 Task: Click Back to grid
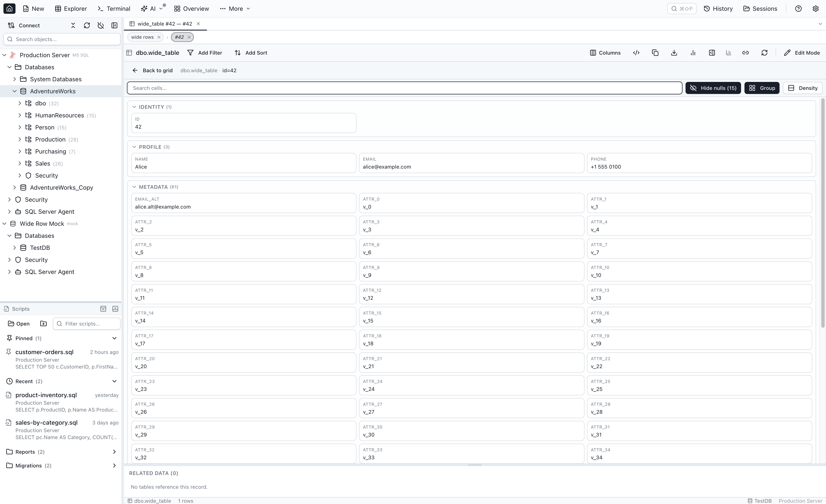point(153,70)
